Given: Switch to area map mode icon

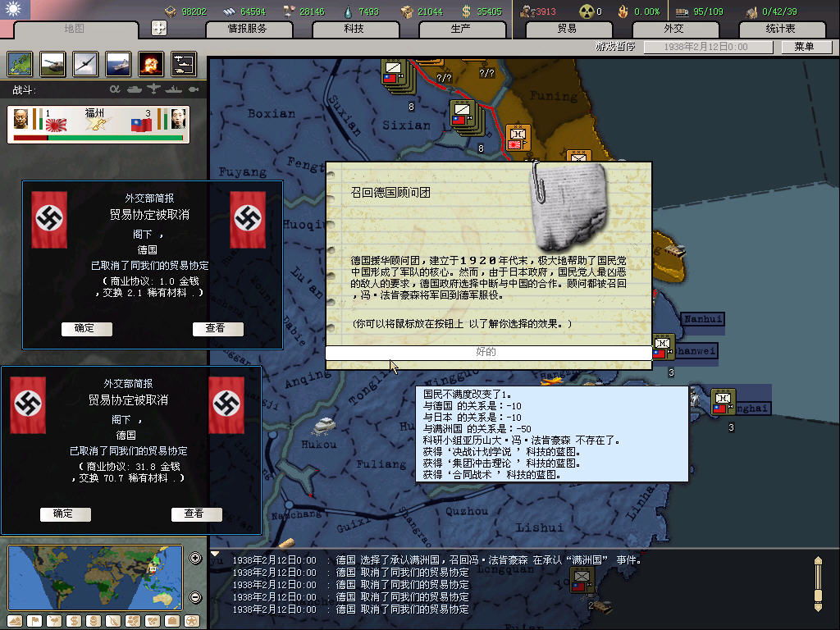Looking at the screenshot, I should 153,621.
